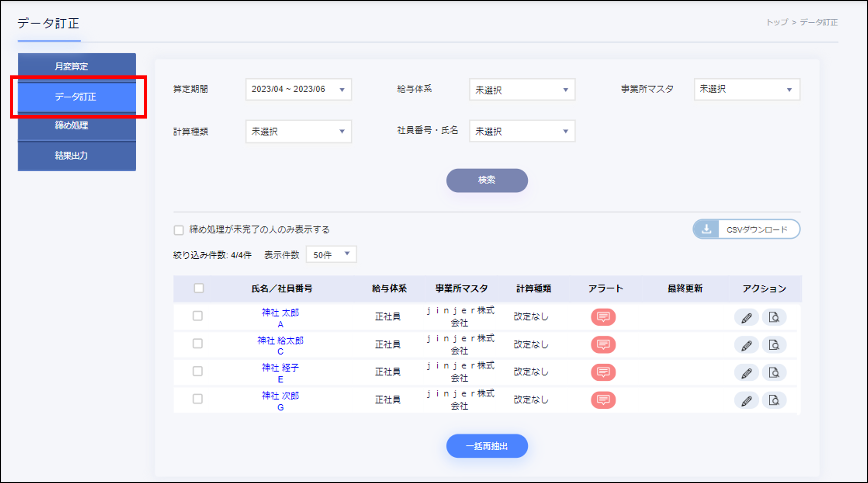This screenshot has height=483, width=868.
Task: Open the preview document icon for 神社 次郎
Action: tap(774, 400)
